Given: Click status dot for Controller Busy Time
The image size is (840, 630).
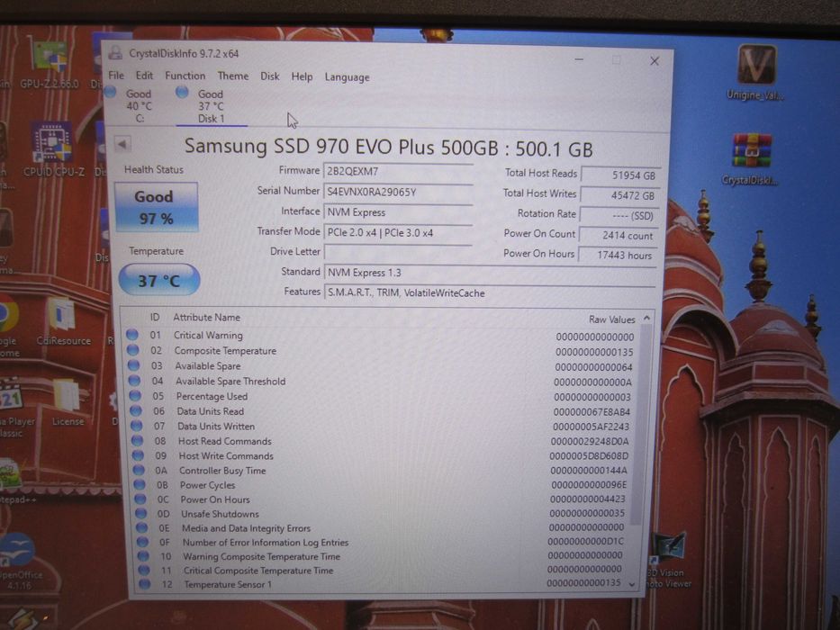Looking at the screenshot, I should pyautogui.click(x=140, y=470).
